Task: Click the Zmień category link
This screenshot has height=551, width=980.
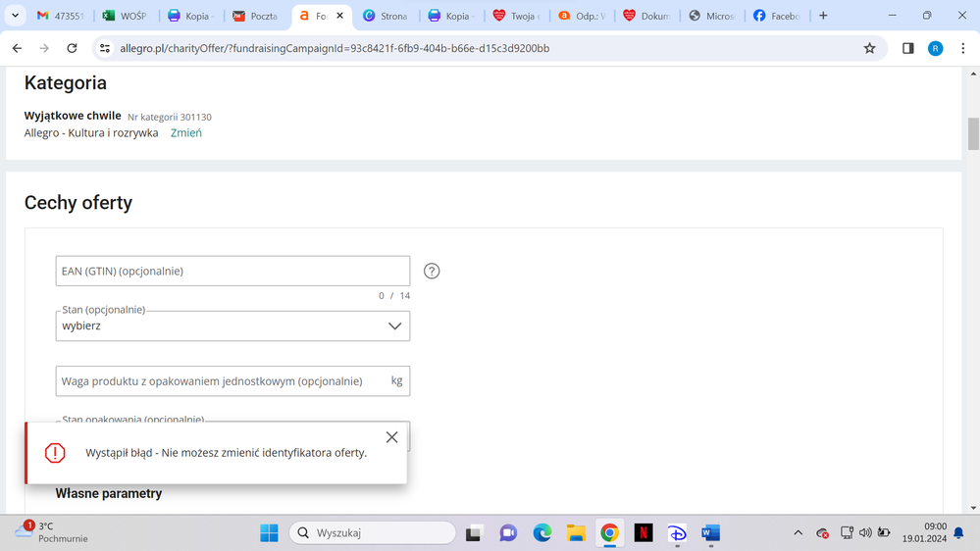Action: click(x=185, y=133)
